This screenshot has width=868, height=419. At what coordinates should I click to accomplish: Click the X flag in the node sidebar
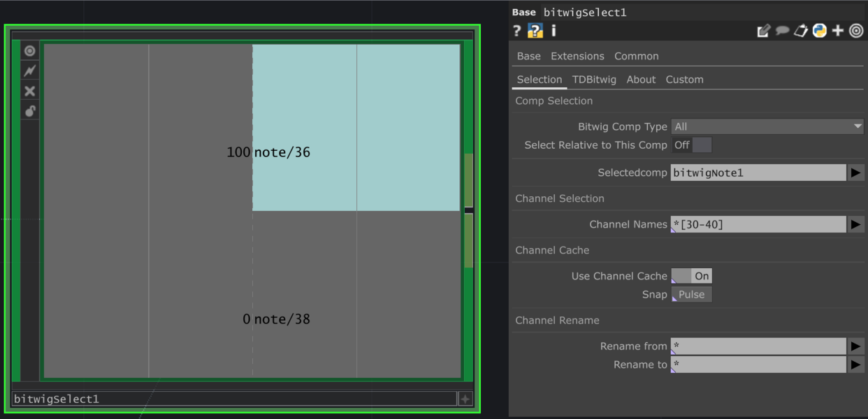pyautogui.click(x=29, y=91)
